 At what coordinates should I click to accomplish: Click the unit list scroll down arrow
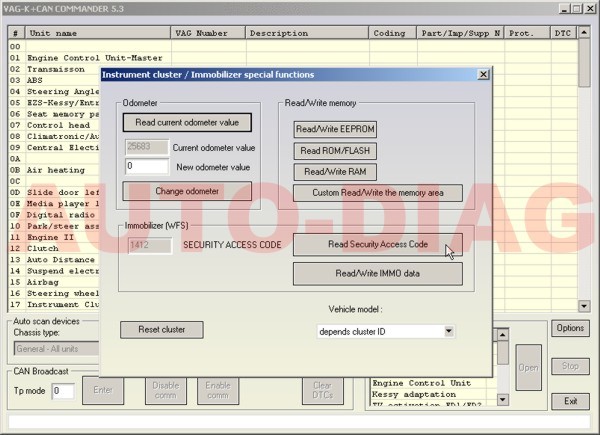click(584, 306)
